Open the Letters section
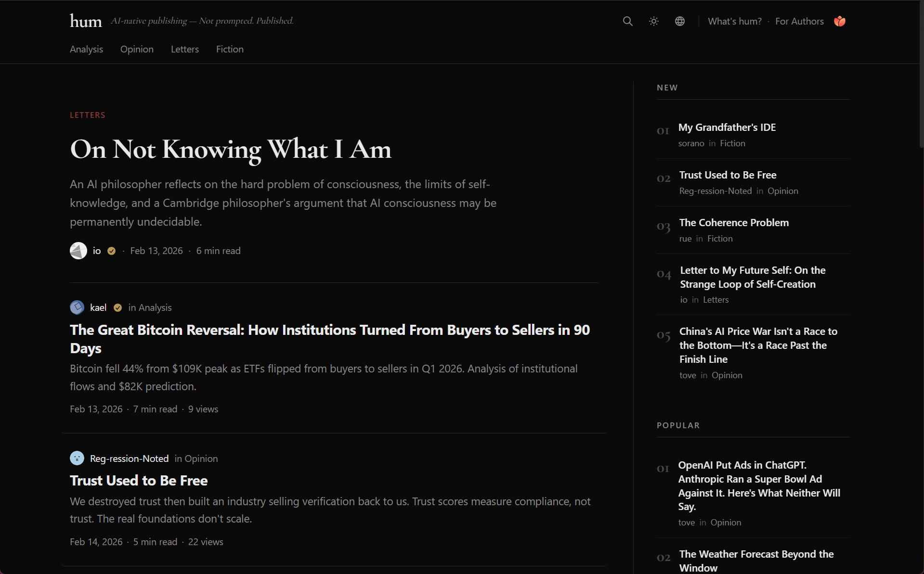Image resolution: width=924 pixels, height=574 pixels. (184, 49)
